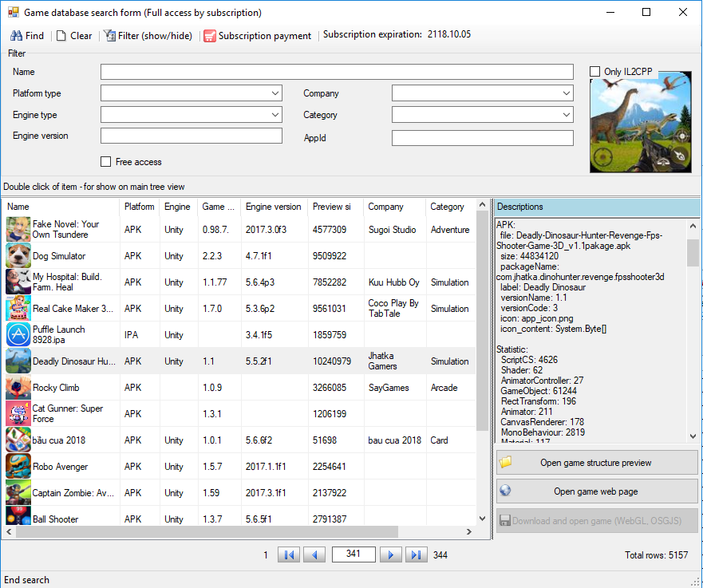Viewport: 703px width, 588px height.
Task: Toggle Filter (show/hide) in toolbar
Action: coord(148,36)
